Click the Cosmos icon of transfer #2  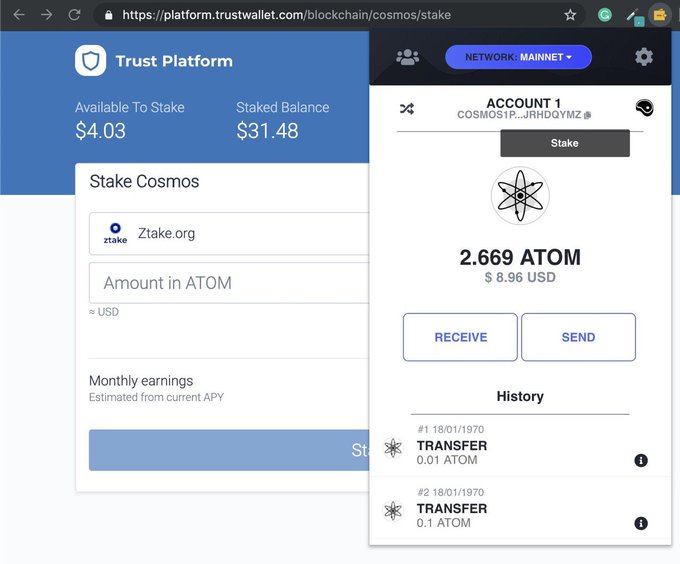[393, 511]
